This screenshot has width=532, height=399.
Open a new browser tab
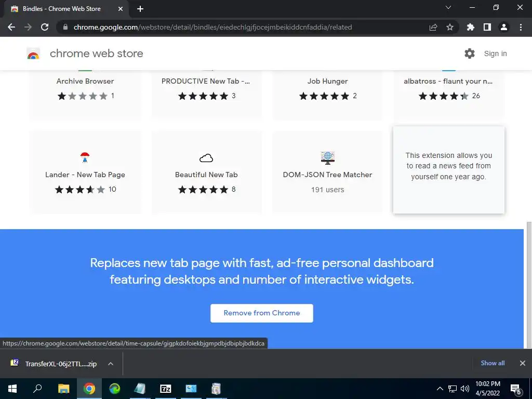coord(140,9)
